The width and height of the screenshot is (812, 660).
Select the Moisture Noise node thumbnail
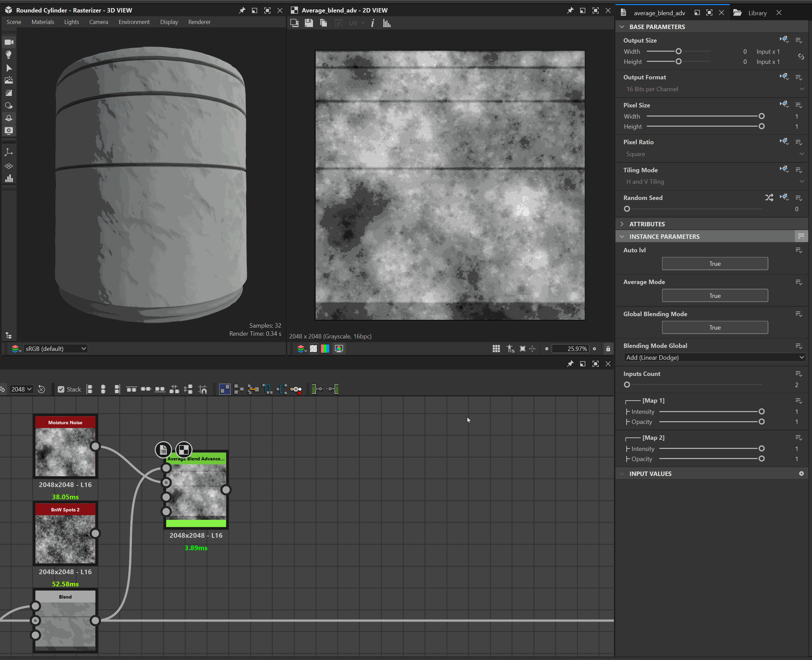tap(66, 452)
